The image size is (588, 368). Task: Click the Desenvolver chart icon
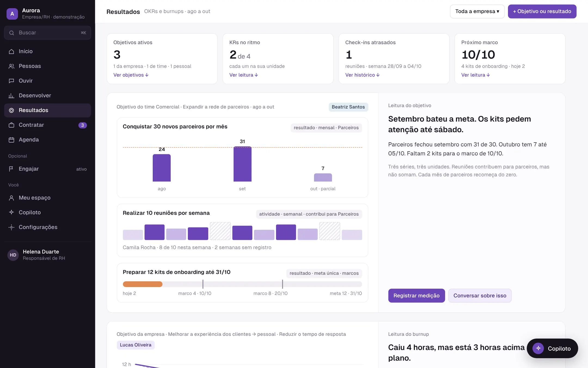11,95
